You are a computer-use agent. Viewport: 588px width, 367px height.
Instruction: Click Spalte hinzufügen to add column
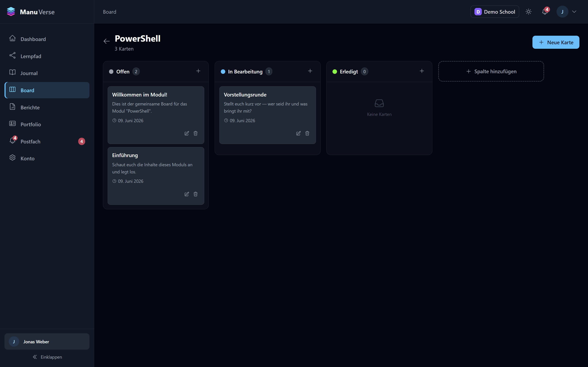pos(491,71)
